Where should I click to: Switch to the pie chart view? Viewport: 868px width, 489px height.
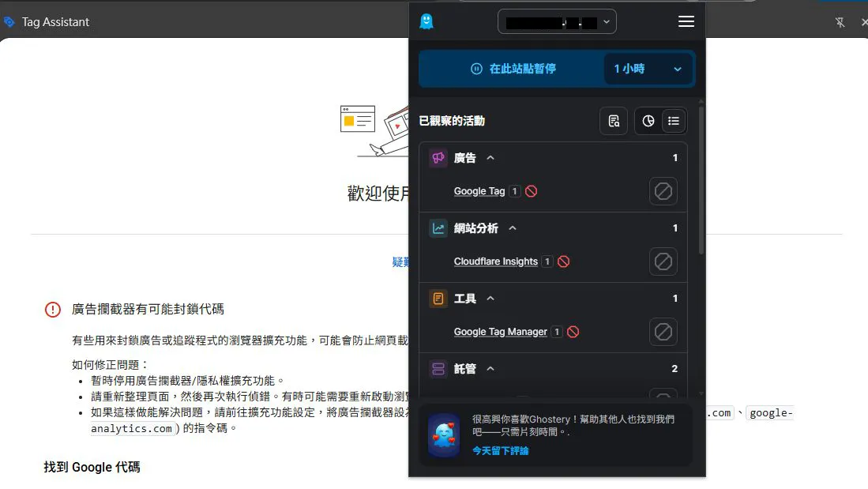(x=648, y=121)
